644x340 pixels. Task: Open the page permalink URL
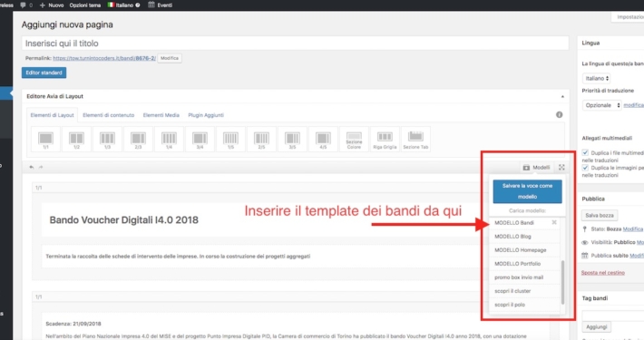click(x=104, y=58)
